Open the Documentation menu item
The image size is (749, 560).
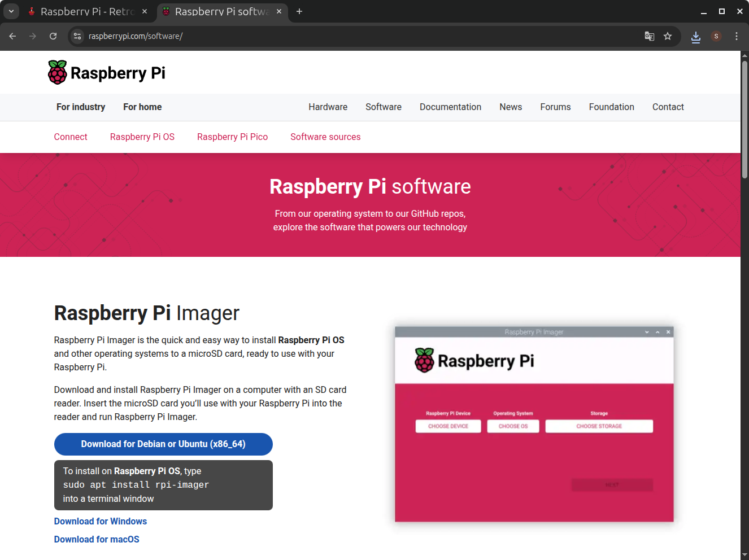[450, 107]
